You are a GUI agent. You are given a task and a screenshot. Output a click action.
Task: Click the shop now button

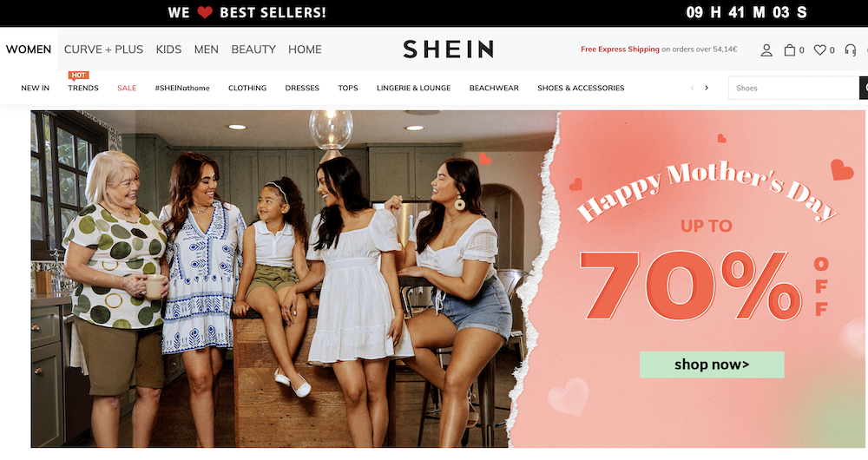coord(712,365)
